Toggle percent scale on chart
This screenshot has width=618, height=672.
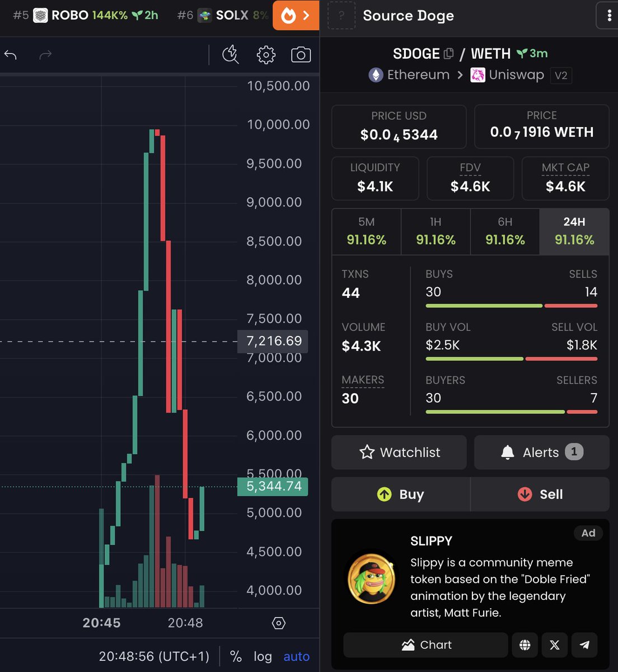(236, 656)
